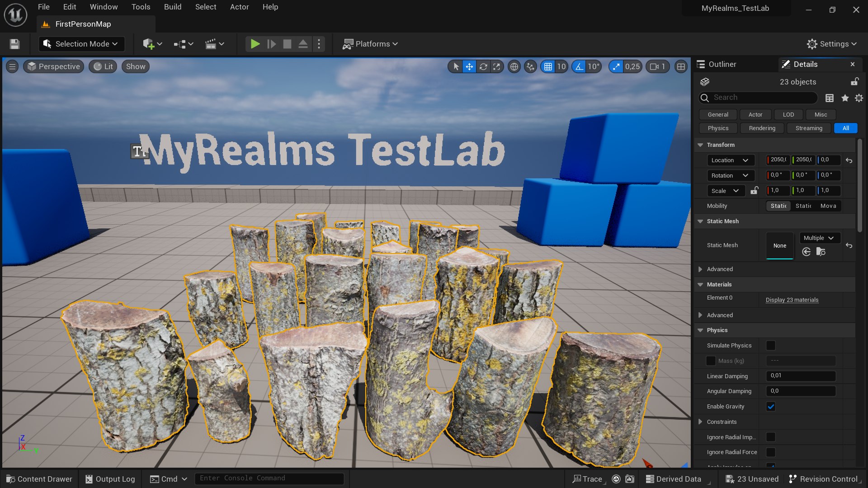This screenshot has width=868, height=488.
Task: Activate the Scale tool
Action: (496, 67)
